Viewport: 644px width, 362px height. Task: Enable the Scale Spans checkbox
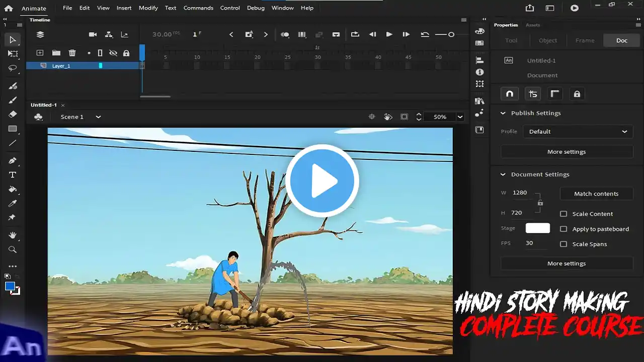tap(563, 244)
